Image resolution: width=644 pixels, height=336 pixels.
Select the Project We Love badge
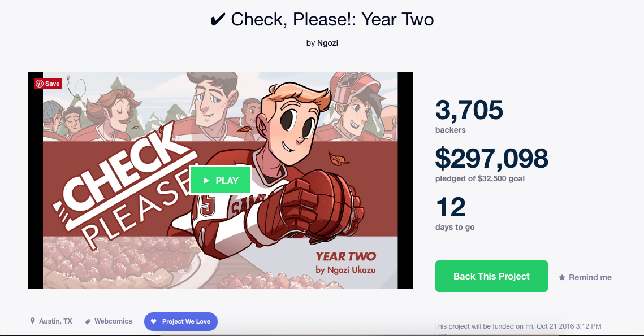pyautogui.click(x=181, y=322)
